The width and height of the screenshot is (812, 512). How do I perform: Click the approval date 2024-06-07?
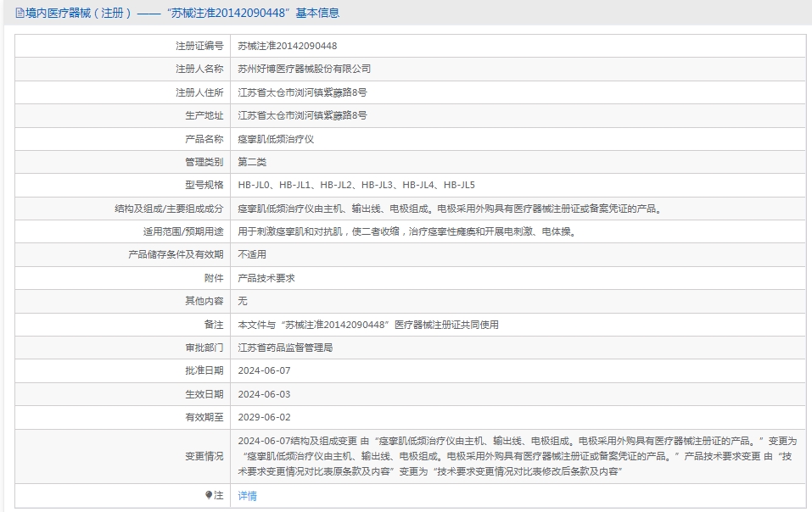tap(264, 370)
